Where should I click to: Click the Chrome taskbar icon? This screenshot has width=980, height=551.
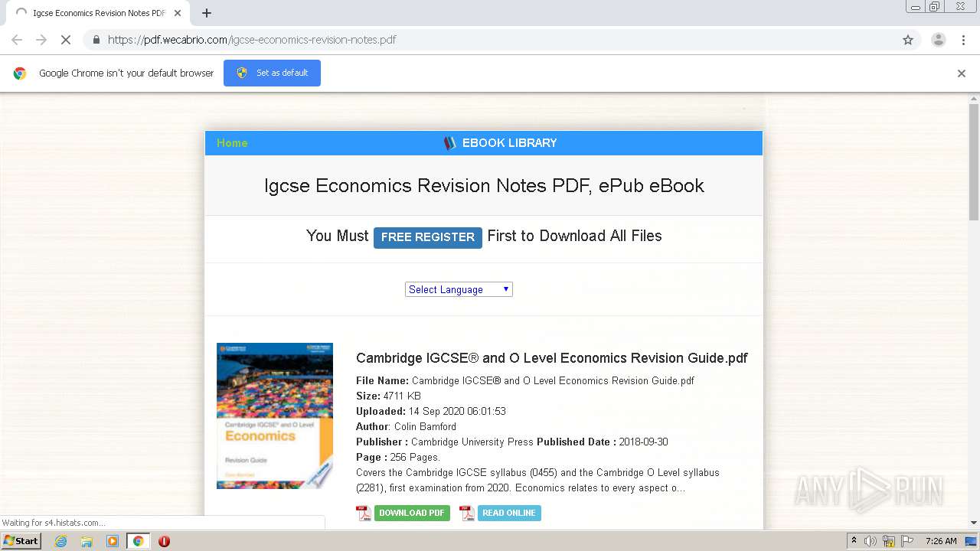(138, 541)
